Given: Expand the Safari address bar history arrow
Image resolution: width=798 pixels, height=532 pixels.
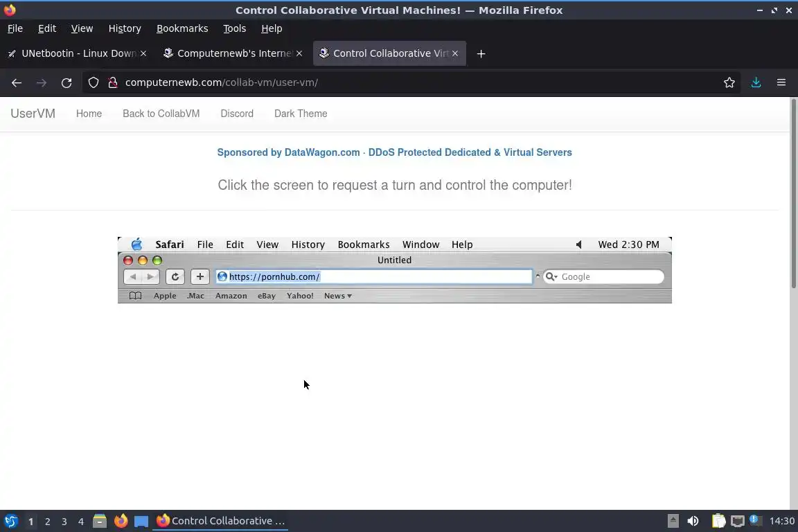Looking at the screenshot, I should pyautogui.click(x=538, y=276).
